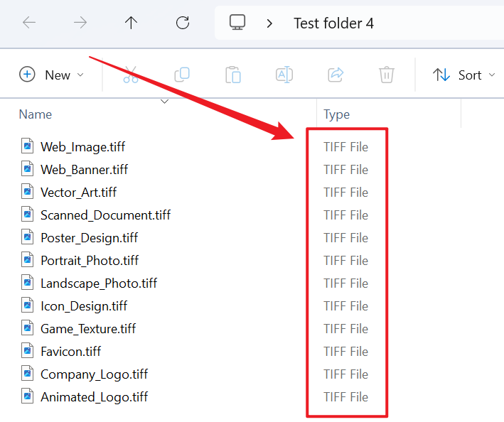
Task: Click TIFF File type of Scanned_Document.tiff
Action: pyautogui.click(x=346, y=215)
